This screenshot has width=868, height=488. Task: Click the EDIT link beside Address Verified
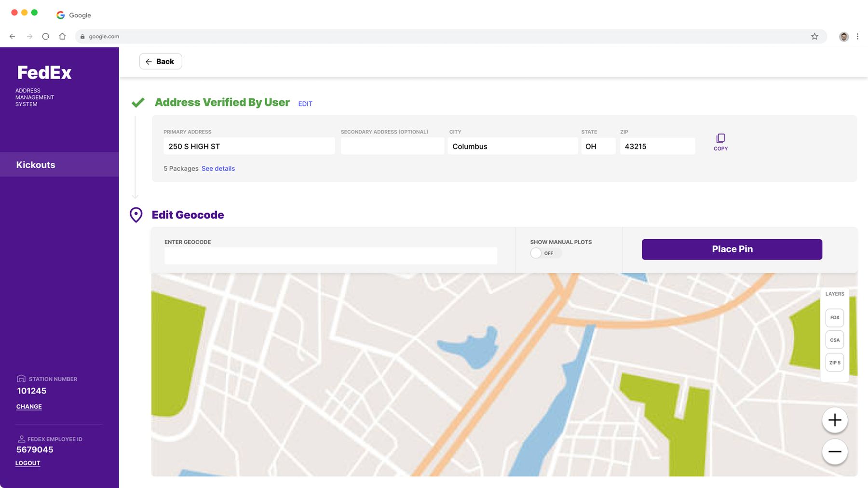click(x=305, y=104)
